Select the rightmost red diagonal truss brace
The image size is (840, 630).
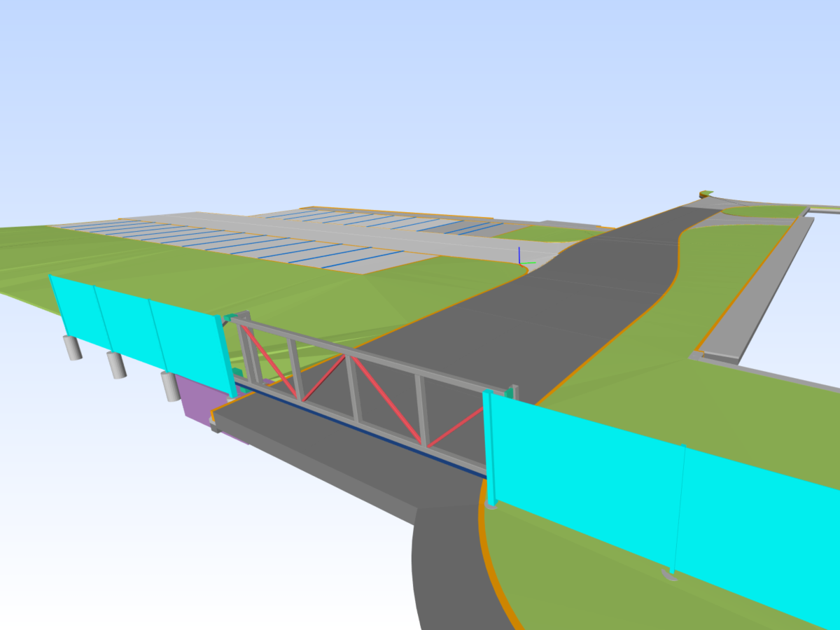(x=456, y=426)
